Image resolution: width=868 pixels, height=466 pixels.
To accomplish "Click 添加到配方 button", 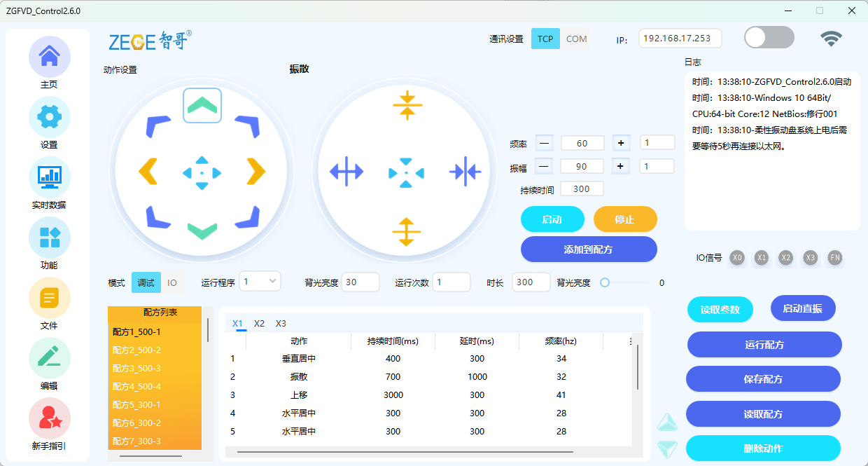I will tap(589, 249).
